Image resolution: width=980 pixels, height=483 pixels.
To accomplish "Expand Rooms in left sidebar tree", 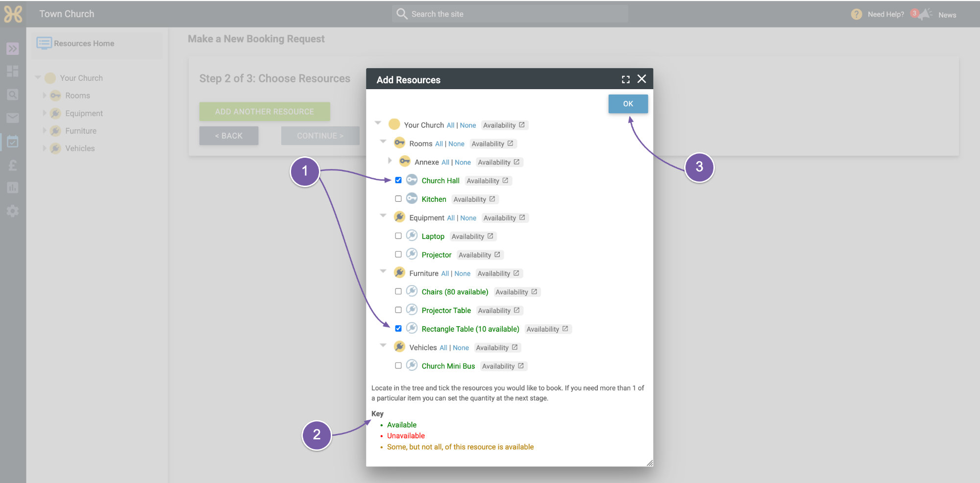I will (44, 95).
